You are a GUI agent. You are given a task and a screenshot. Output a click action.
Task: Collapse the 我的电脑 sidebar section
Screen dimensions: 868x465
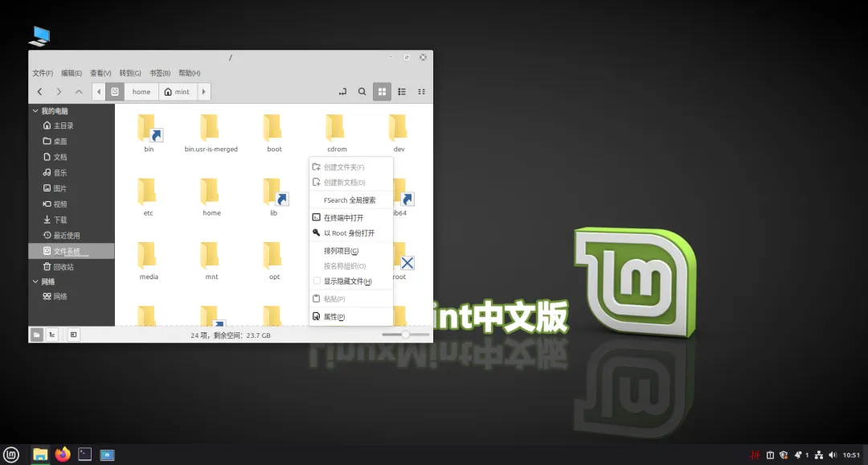click(35, 111)
